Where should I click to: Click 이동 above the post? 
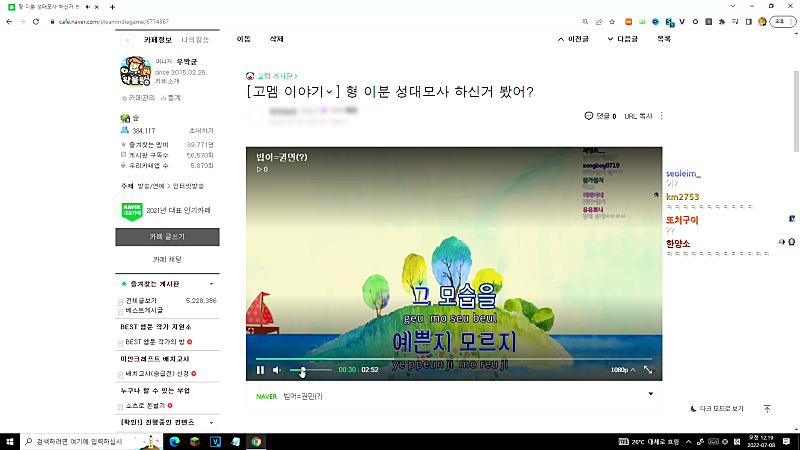[243, 39]
